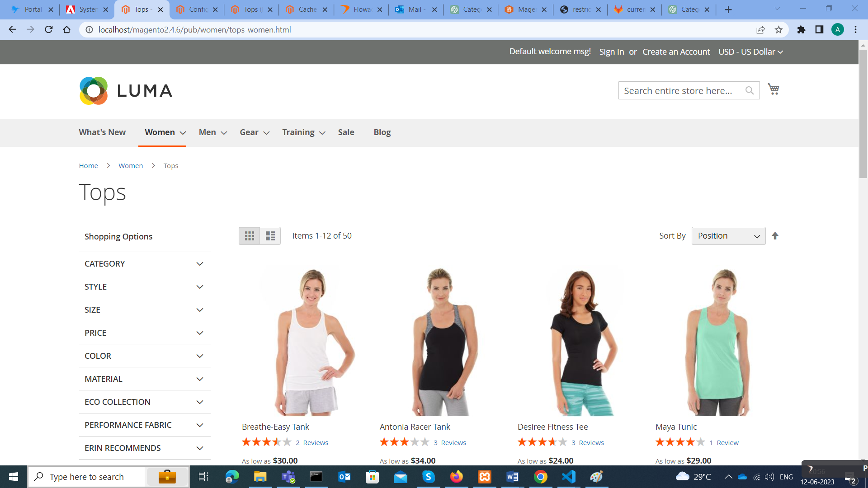Screen dimensions: 868x488
Task: Click the LUMA store logo
Action: click(126, 90)
